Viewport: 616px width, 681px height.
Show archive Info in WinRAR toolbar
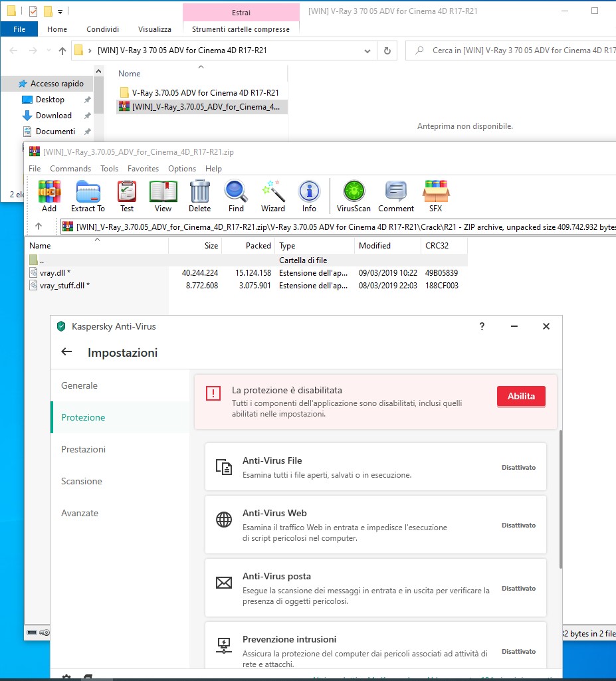coord(309,196)
